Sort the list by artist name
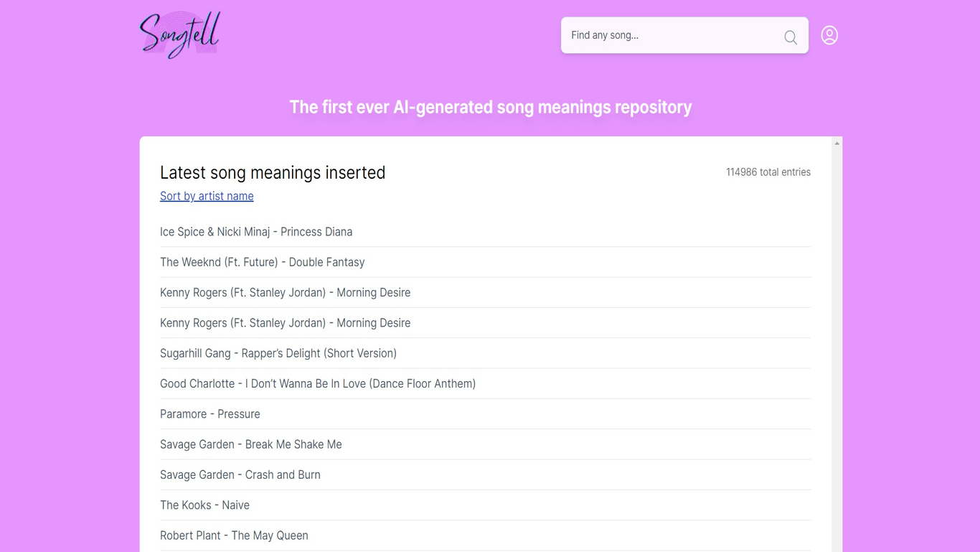 [207, 196]
